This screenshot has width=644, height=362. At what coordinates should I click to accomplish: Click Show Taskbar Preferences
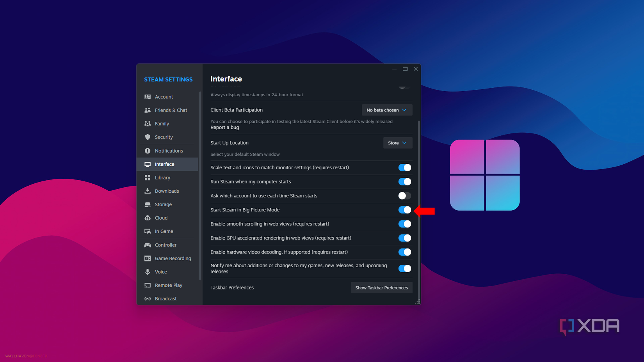click(x=381, y=287)
